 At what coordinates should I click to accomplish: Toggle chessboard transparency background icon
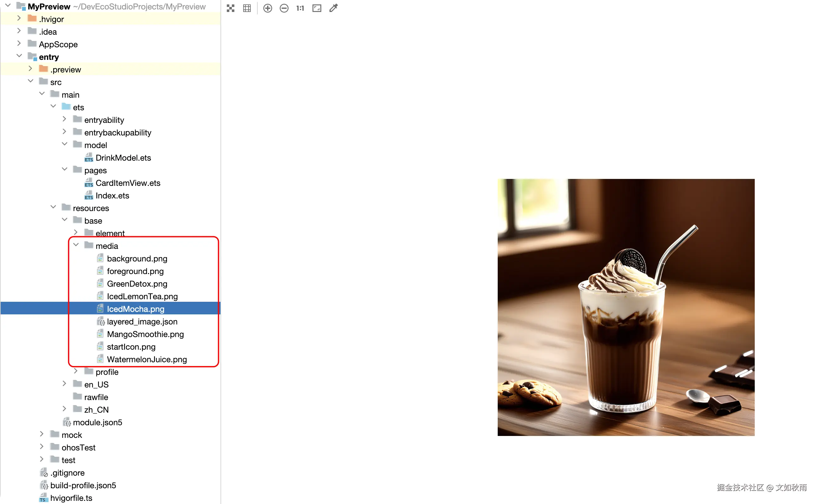230,8
